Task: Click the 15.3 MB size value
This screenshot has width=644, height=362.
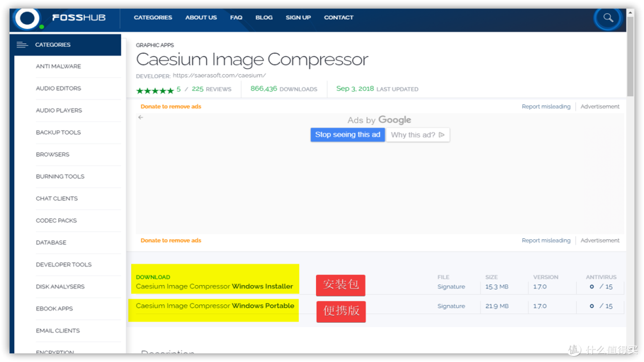Action: (x=497, y=287)
